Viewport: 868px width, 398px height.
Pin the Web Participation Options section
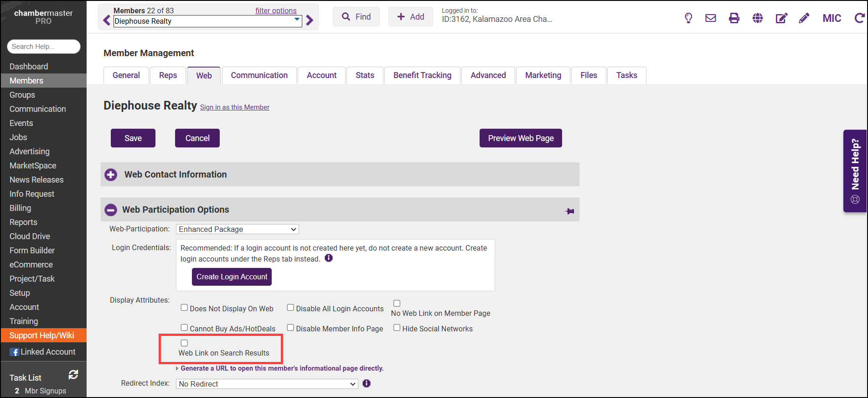pos(569,211)
